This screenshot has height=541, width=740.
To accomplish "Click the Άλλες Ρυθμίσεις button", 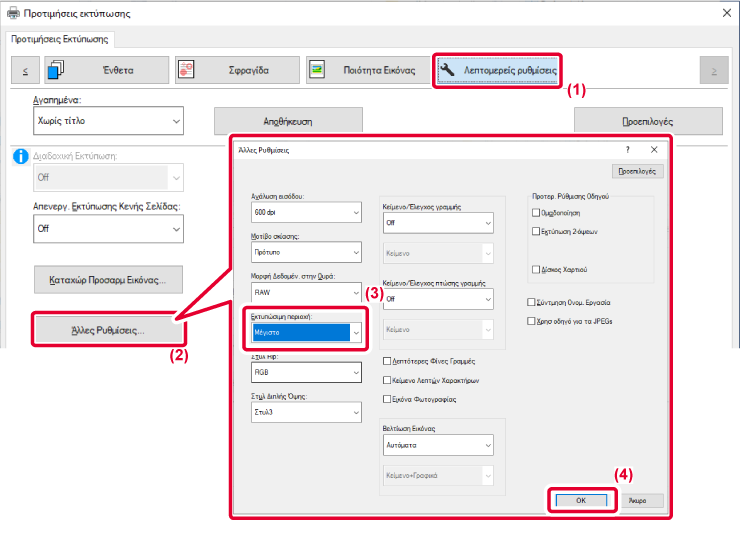I will [x=109, y=330].
